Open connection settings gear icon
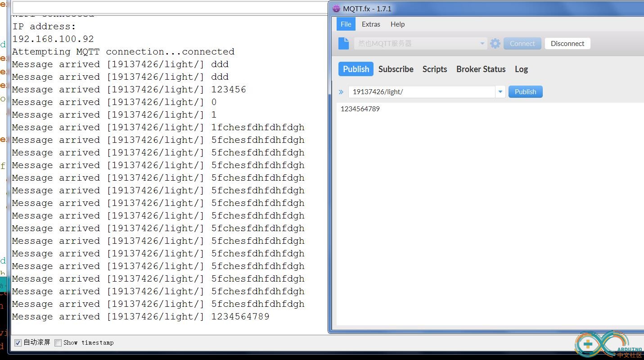 tap(495, 43)
